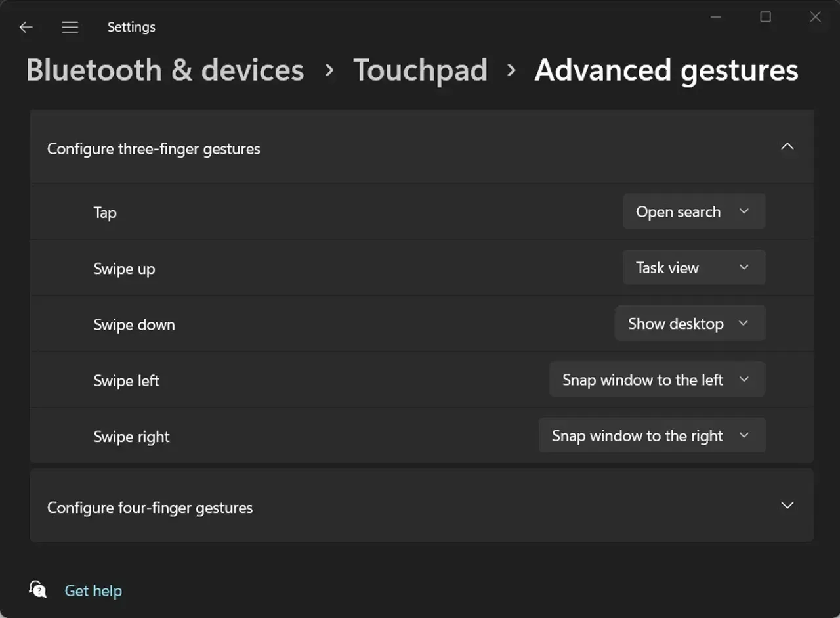Click the back arrow in Settings
840x618 pixels.
point(26,27)
